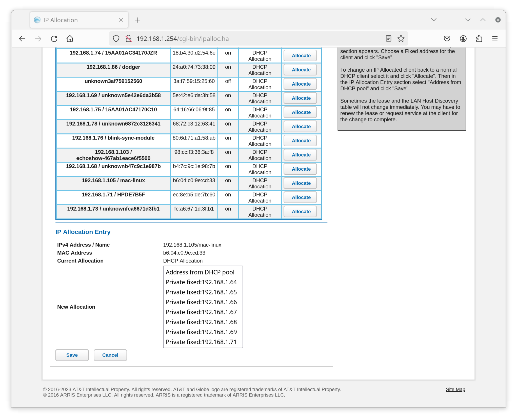Click the IP Allocation Entry heading
The width and height of the screenshot is (517, 420).
[83, 232]
